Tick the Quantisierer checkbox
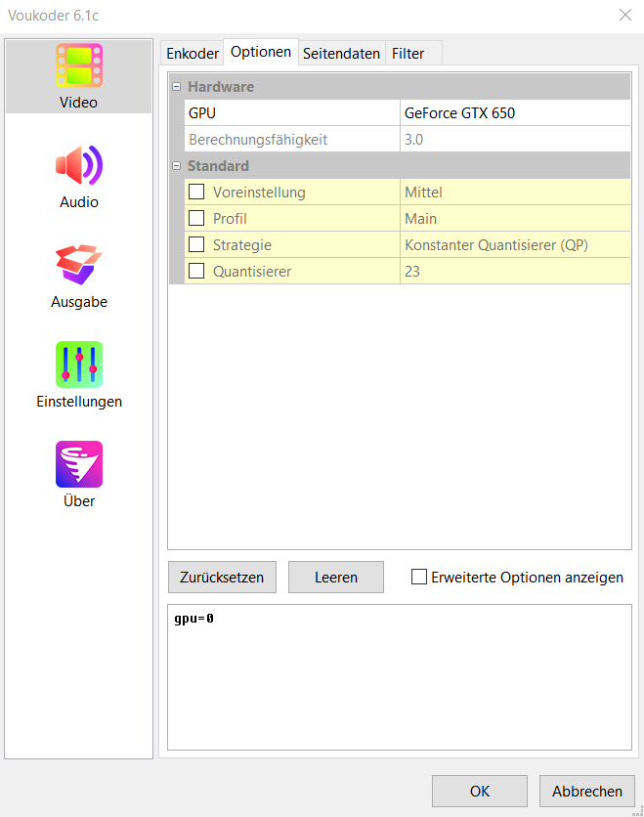This screenshot has width=644, height=817. [x=196, y=272]
